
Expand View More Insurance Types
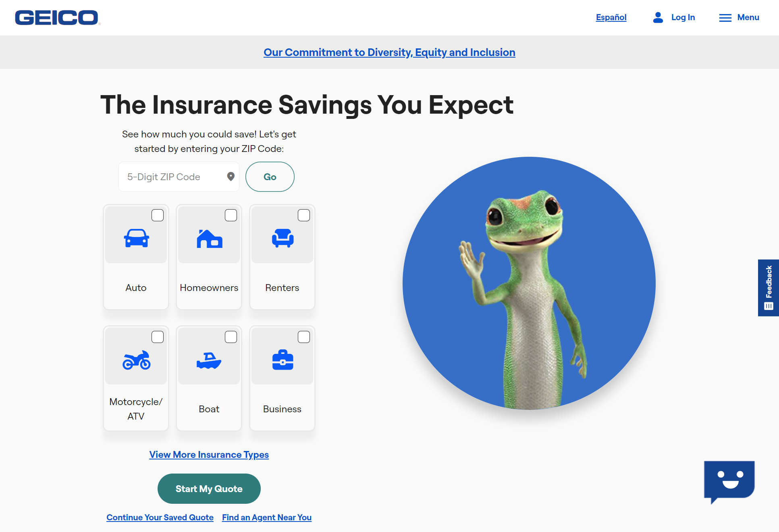(x=209, y=455)
